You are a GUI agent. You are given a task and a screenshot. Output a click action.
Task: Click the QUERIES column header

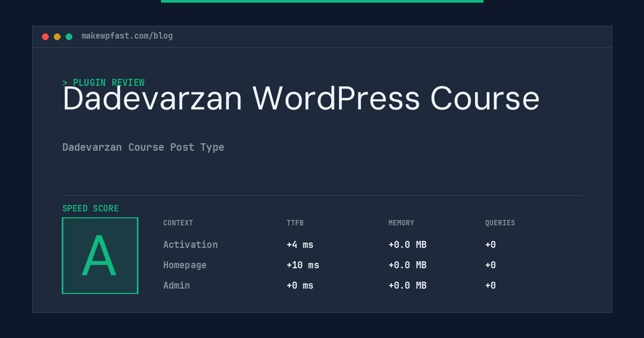coord(500,223)
